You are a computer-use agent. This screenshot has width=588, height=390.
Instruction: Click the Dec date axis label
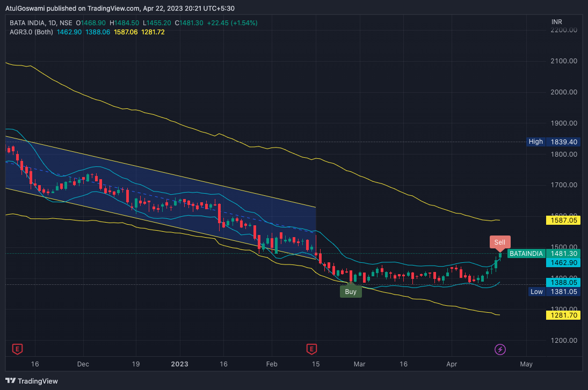pyautogui.click(x=83, y=364)
